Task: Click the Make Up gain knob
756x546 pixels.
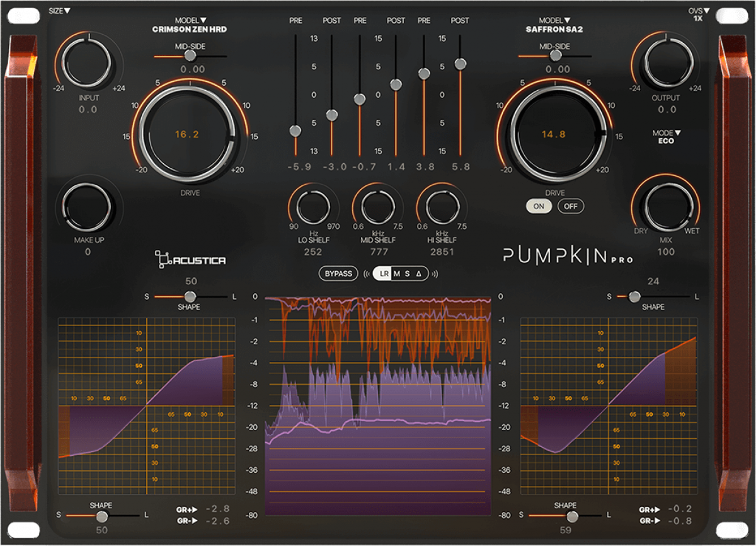Action: click(x=88, y=207)
